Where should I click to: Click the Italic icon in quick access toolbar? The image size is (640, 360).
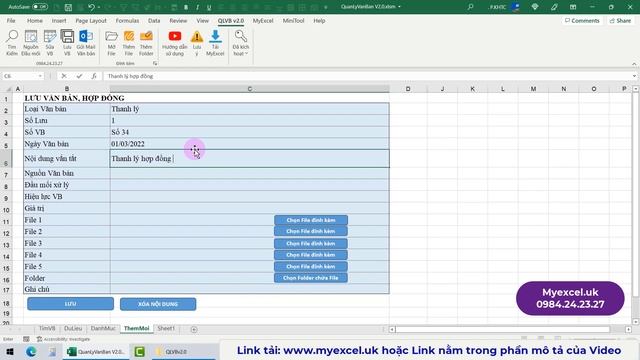(198, 7)
